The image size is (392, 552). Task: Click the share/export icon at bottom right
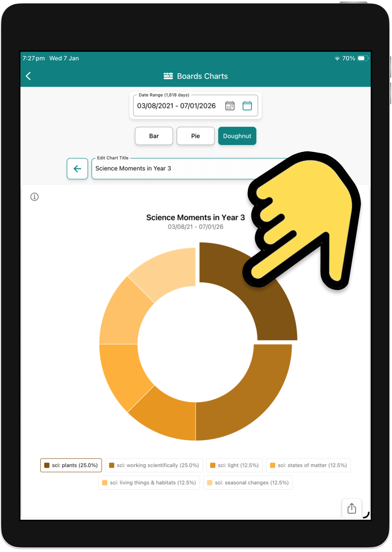(351, 508)
